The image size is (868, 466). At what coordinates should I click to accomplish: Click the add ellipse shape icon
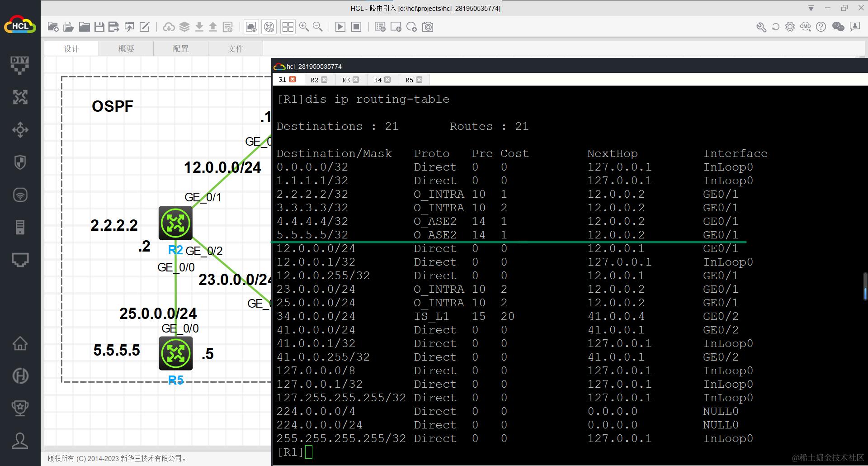[412, 27]
